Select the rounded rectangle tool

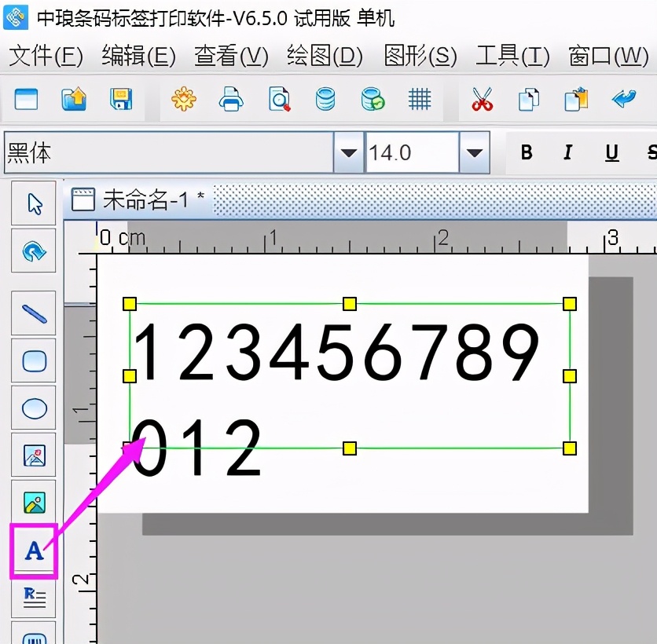[34, 361]
